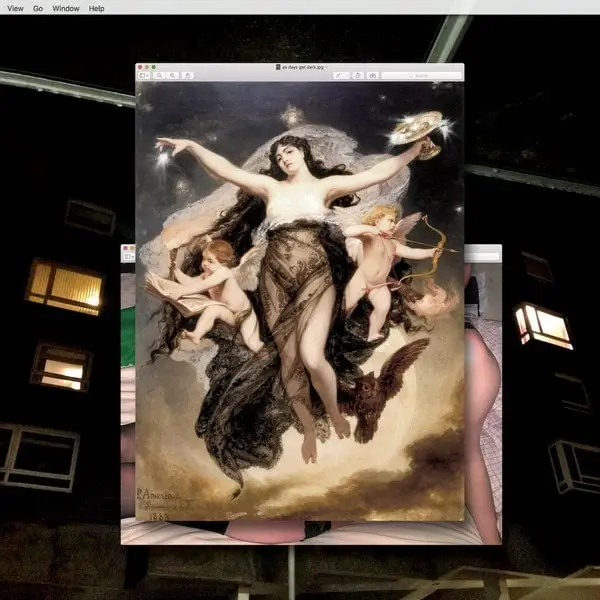Open the Window menu
The height and width of the screenshot is (600, 600).
(x=66, y=8)
